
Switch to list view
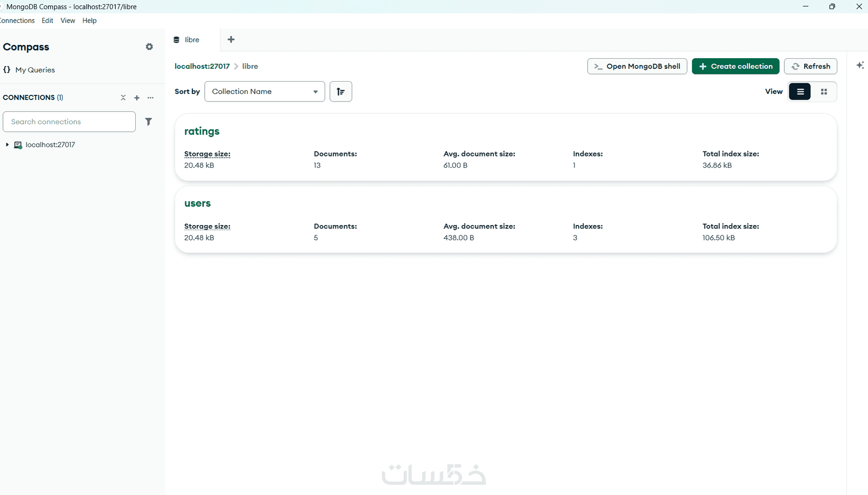[x=800, y=92]
